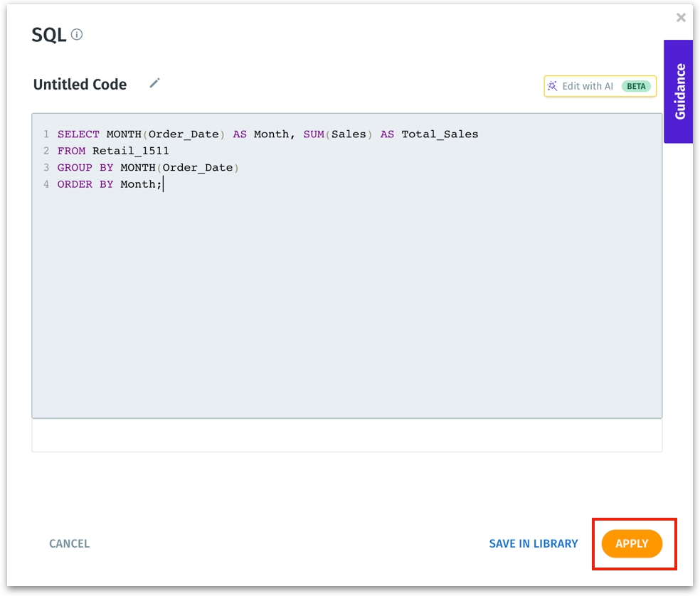Cancel the SQL editor dialog
Image resolution: width=700 pixels, height=596 pixels.
coord(69,543)
